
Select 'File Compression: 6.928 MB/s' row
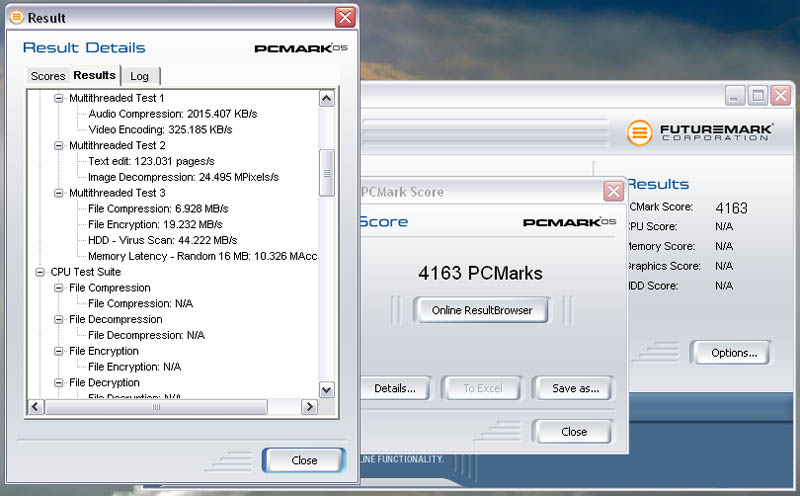(158, 209)
